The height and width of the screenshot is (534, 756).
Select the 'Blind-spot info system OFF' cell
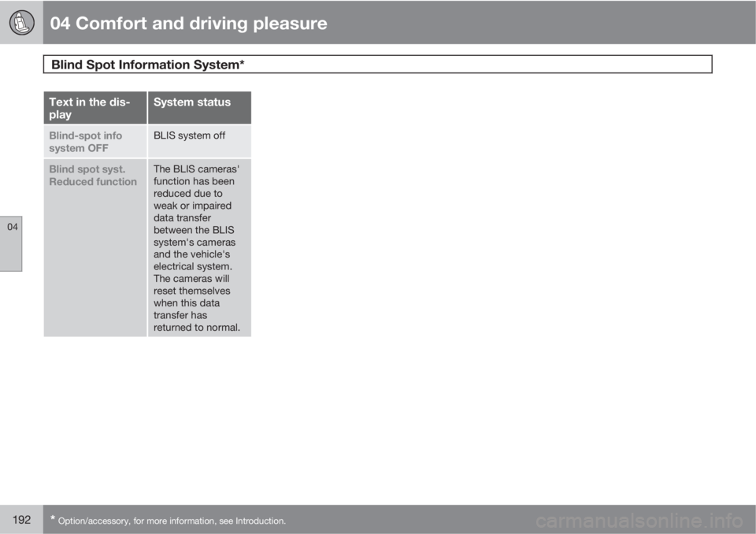pos(95,142)
